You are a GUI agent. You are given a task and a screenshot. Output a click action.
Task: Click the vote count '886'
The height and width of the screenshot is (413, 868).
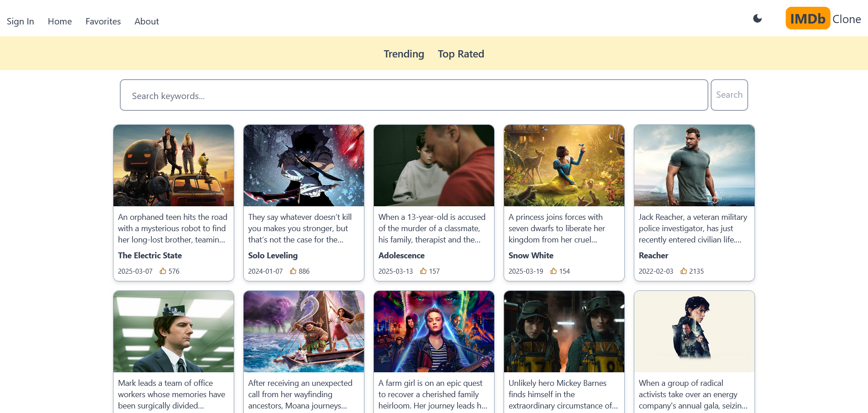304,271
